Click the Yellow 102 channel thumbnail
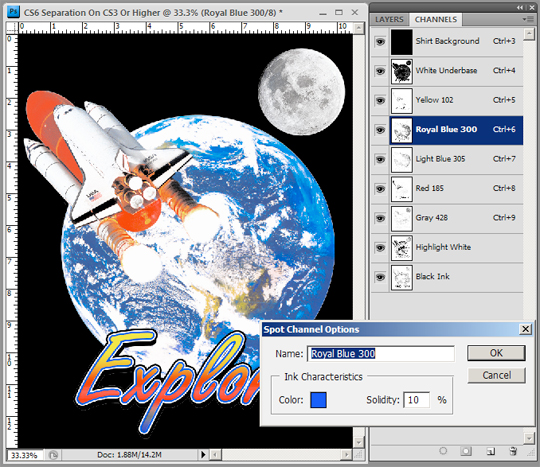This screenshot has height=467, width=540. tap(402, 101)
